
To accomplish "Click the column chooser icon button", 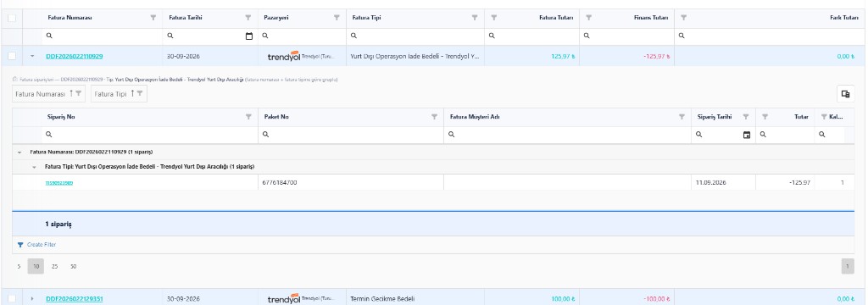I will click(x=845, y=94).
